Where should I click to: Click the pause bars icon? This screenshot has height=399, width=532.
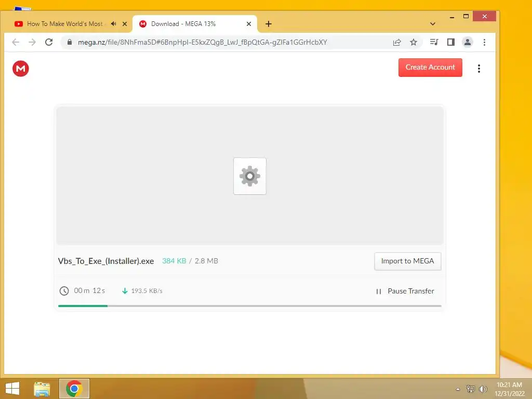pyautogui.click(x=379, y=291)
